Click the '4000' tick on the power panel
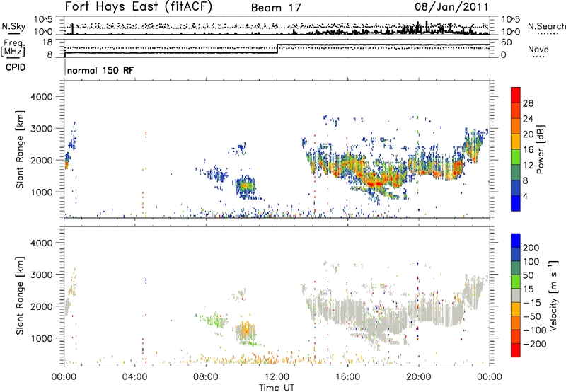The width and height of the screenshot is (566, 392). coord(41,97)
